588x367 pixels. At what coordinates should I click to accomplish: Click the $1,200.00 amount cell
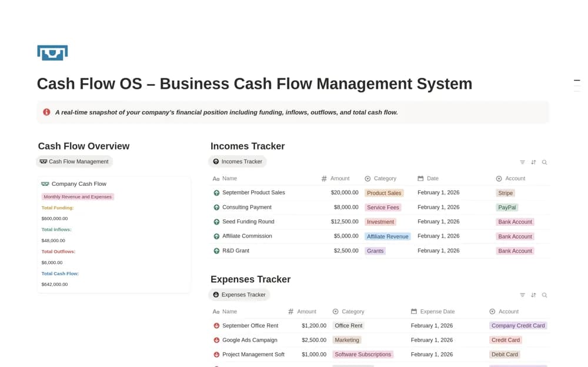point(314,326)
